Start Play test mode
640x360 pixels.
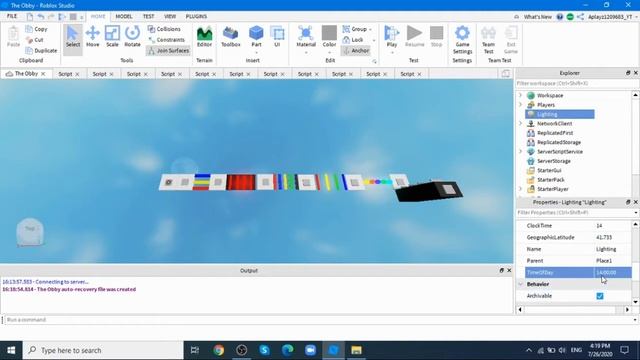pyautogui.click(x=392, y=36)
